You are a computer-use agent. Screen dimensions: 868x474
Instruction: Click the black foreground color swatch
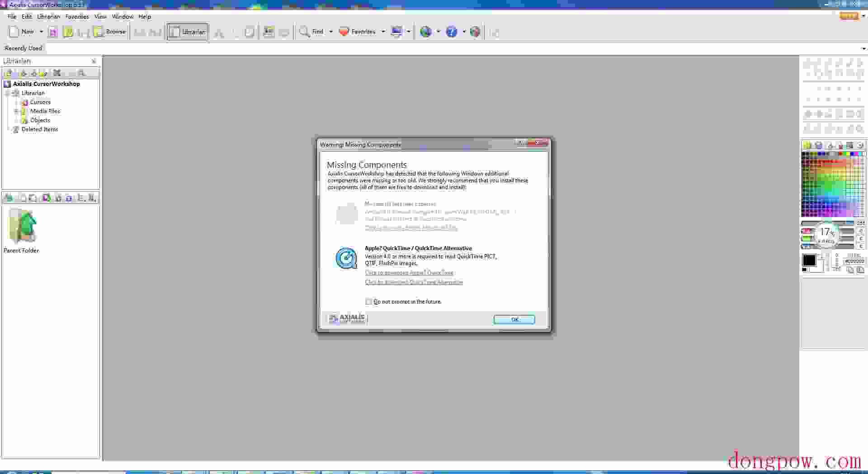809,260
